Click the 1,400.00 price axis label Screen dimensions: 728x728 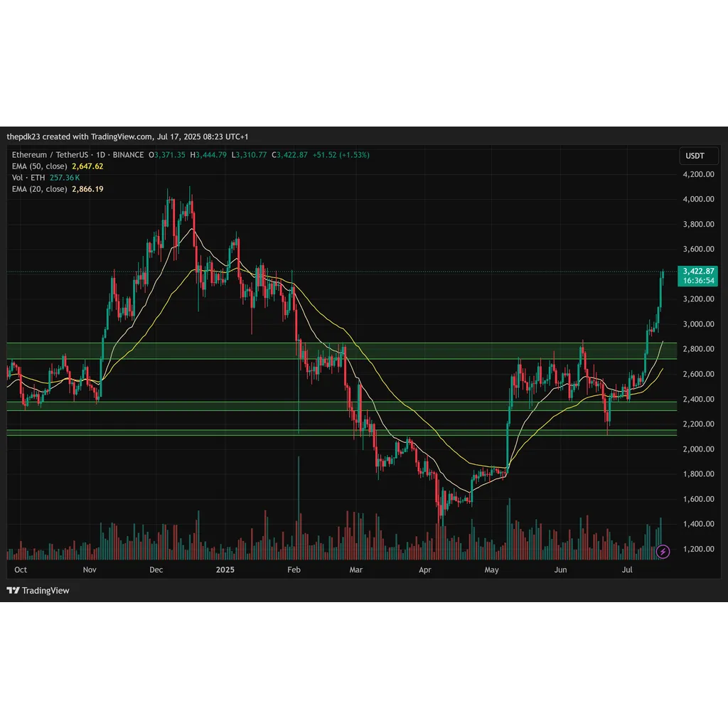(698, 524)
